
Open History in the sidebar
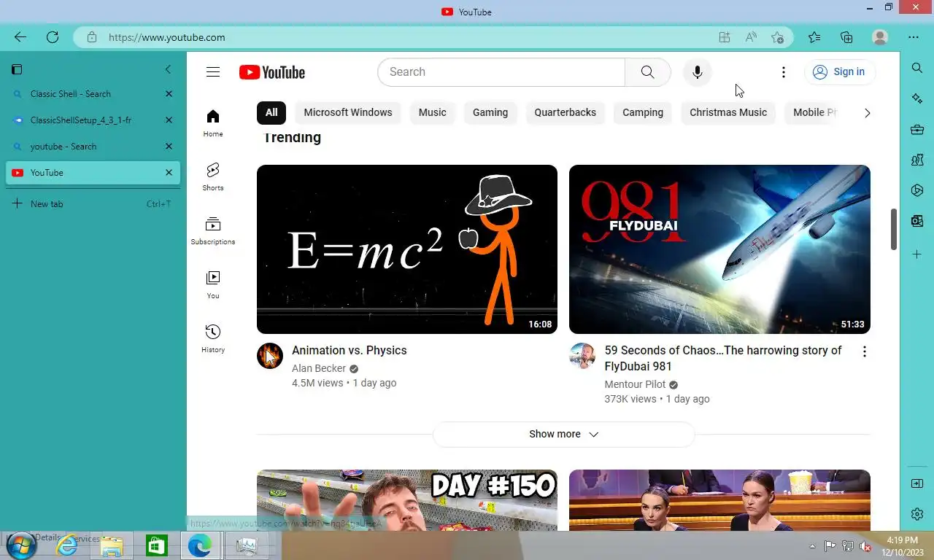(213, 339)
